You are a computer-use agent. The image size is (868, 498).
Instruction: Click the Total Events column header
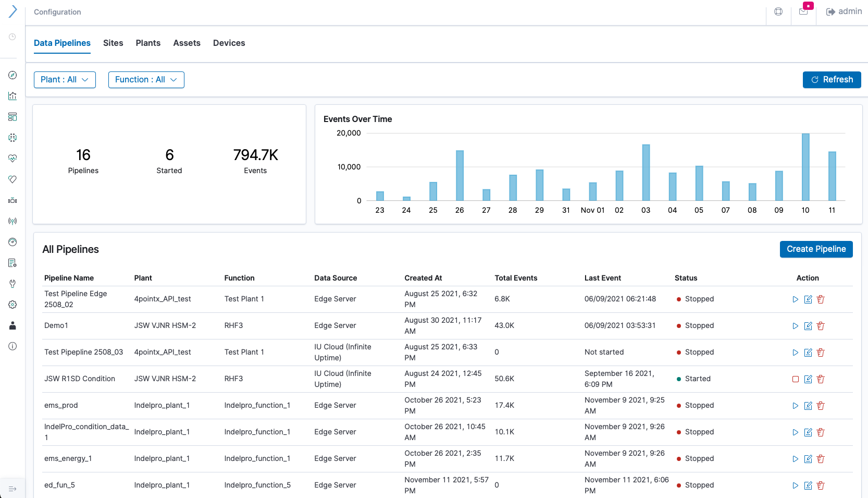[x=516, y=278]
